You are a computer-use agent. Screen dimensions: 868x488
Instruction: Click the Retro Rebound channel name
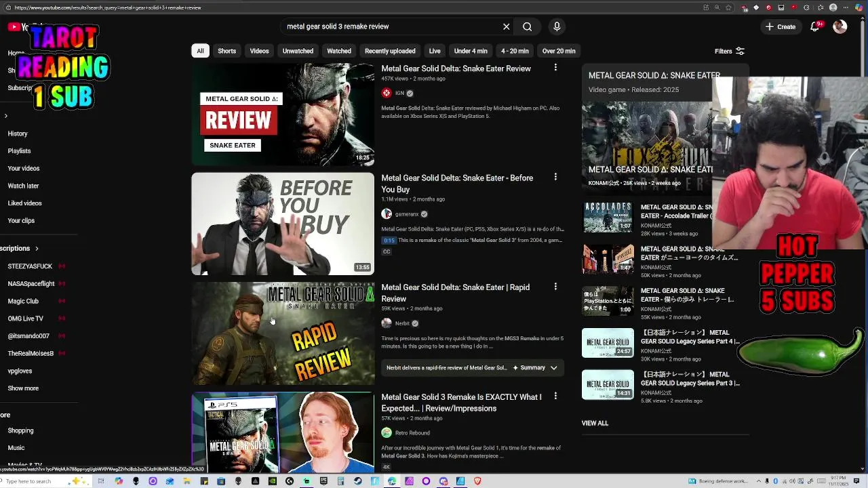[x=412, y=432]
